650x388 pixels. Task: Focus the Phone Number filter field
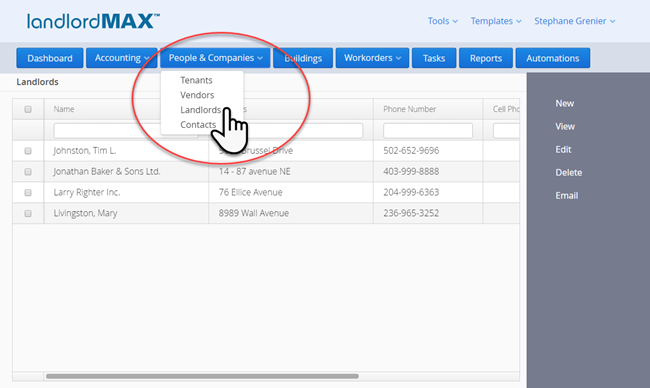click(428, 131)
